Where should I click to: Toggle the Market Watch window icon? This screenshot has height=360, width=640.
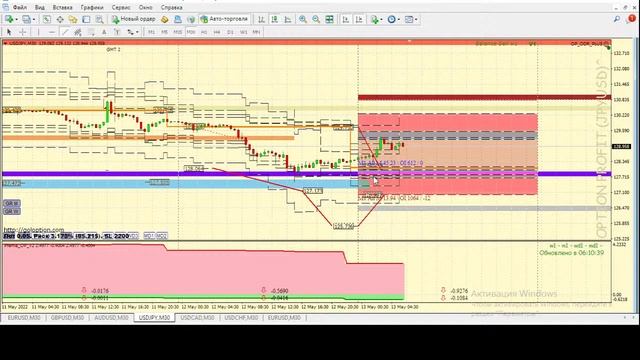[x=47, y=19]
